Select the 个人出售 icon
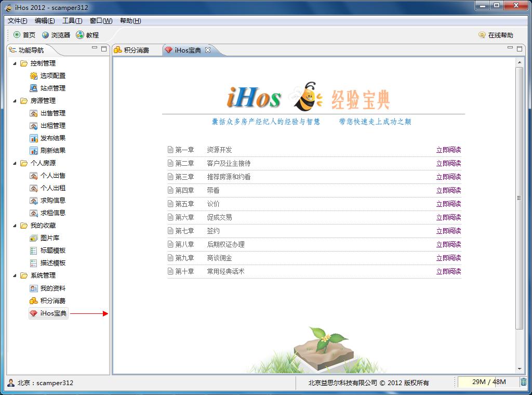The image size is (532, 395). 34,176
